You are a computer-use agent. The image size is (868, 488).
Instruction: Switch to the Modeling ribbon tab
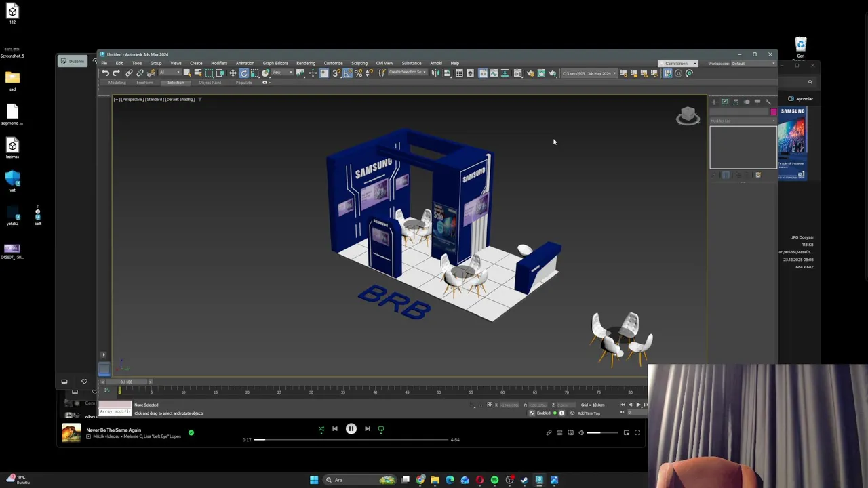(117, 83)
